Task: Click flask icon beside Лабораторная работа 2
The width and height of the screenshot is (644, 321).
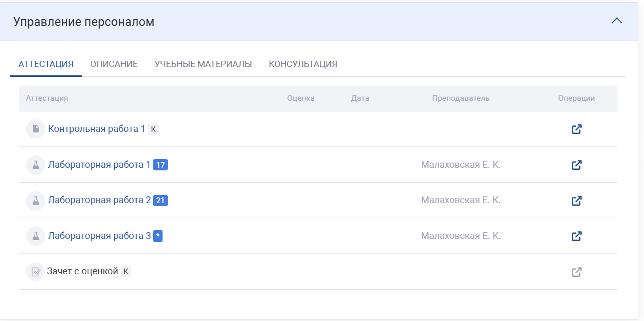Action: tap(35, 200)
